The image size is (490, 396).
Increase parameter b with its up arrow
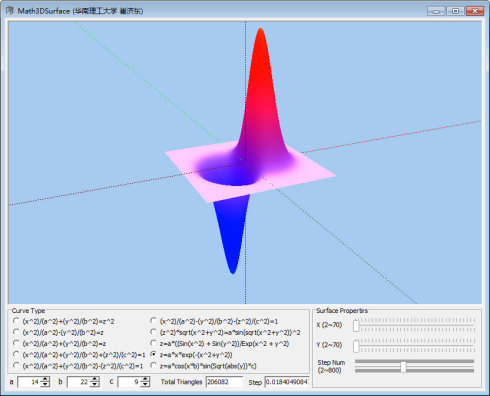[x=95, y=379]
